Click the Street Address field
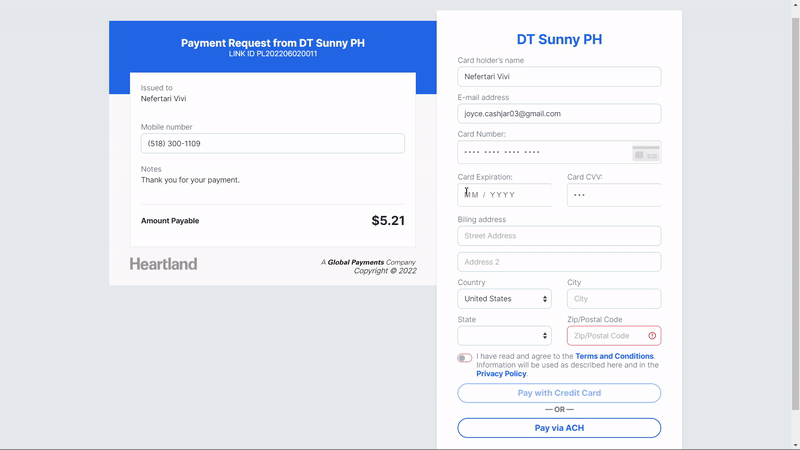The height and width of the screenshot is (450, 800). [559, 236]
